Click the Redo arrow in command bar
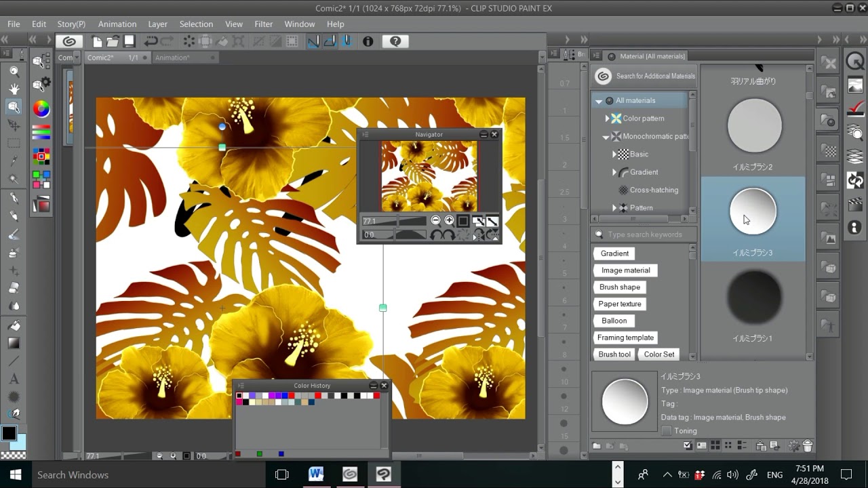The width and height of the screenshot is (868, 488). 167,41
